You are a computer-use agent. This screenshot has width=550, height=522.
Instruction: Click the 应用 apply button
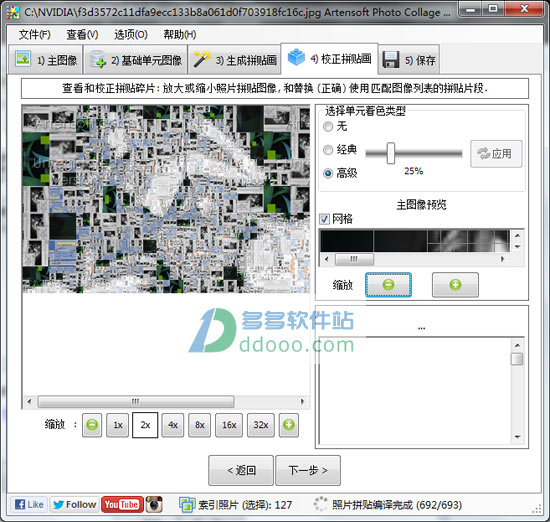coord(496,154)
